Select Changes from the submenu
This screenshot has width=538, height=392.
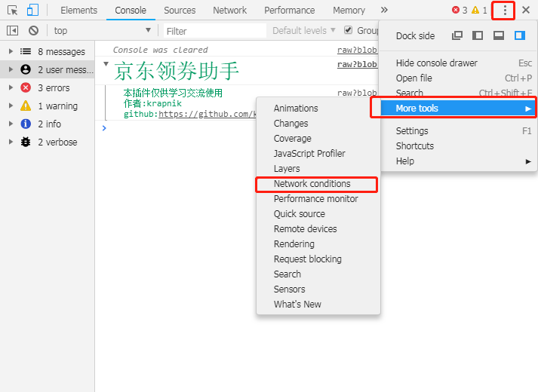coord(318,124)
